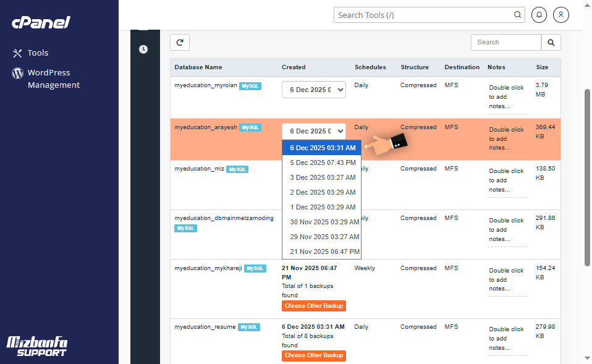Image resolution: width=592 pixels, height=364 pixels.
Task: Click the WordPress icon in the sidebar
Action: 17,74
